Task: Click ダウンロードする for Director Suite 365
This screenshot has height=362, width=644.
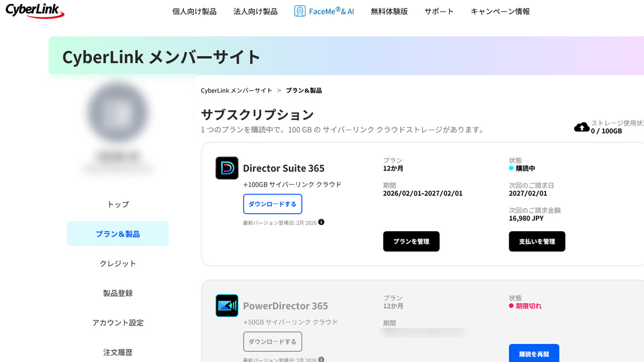Action: pyautogui.click(x=273, y=204)
